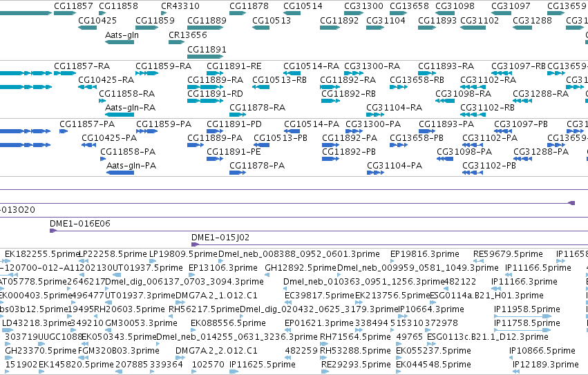The height and width of the screenshot is (375, 588).
Task: Click the CG31097-PB protein label
Action: pos(521,124)
